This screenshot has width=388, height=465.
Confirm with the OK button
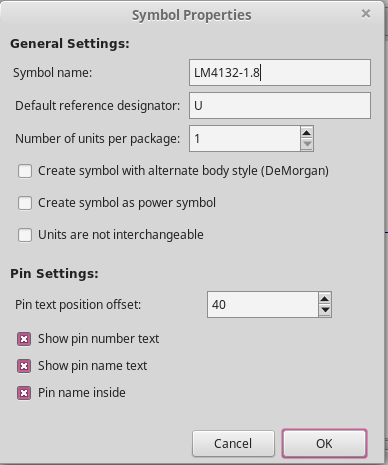tap(324, 443)
